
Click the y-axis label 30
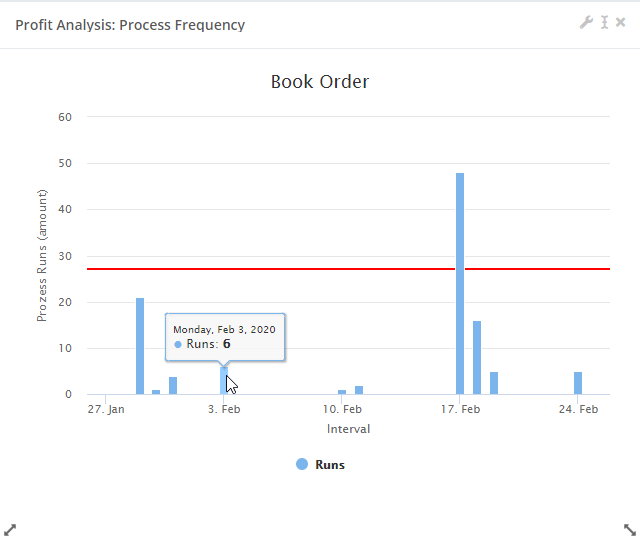coord(65,256)
